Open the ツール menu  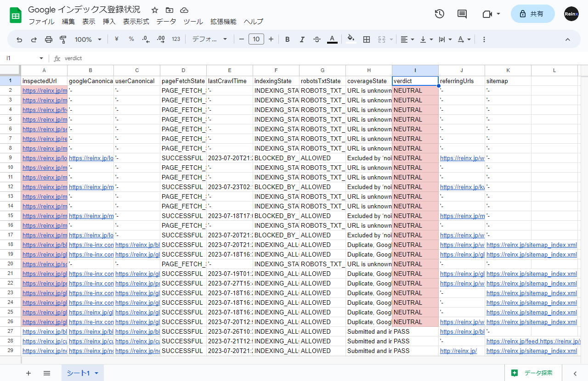click(193, 22)
